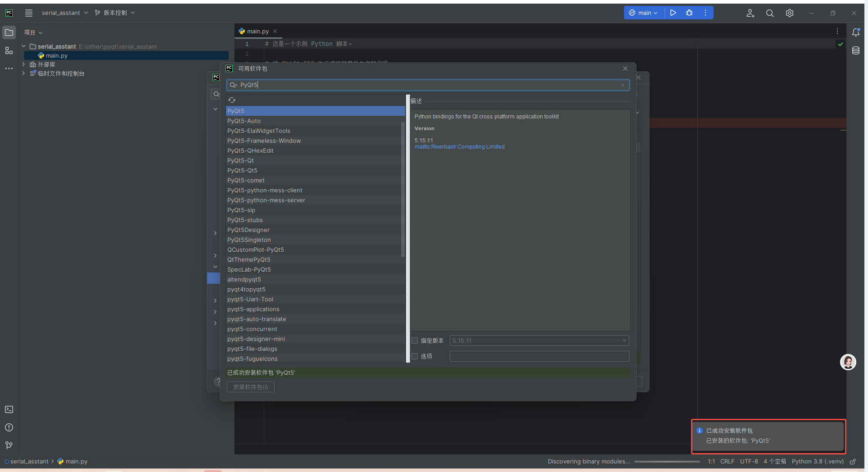Click the package list scrollbar
The image size is (868, 472).
click(x=402, y=189)
